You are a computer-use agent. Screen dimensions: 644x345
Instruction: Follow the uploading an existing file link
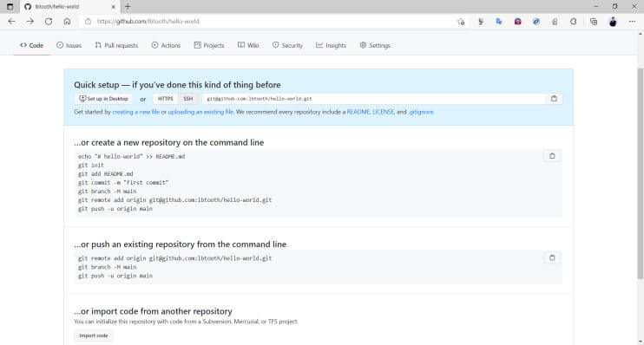tap(200, 112)
